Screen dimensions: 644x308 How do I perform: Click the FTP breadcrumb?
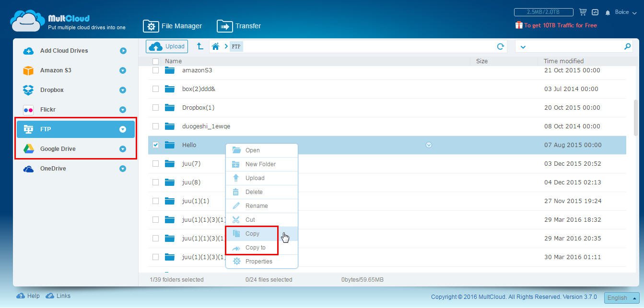coord(236,46)
